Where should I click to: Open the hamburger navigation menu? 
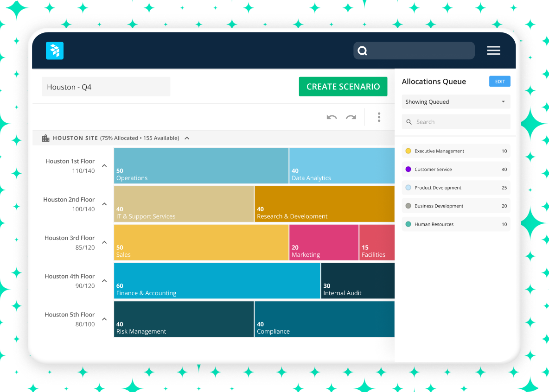point(493,50)
